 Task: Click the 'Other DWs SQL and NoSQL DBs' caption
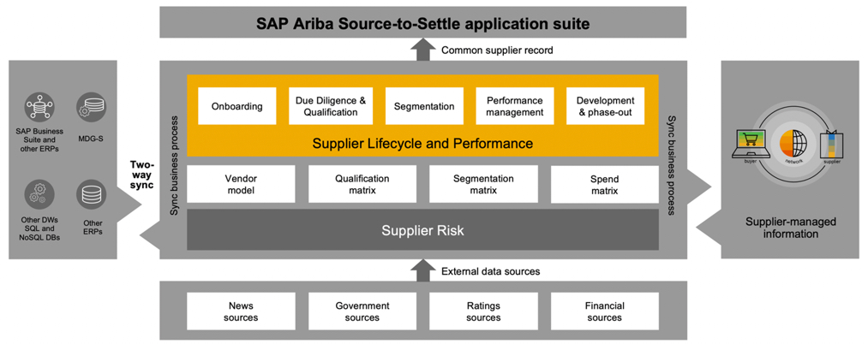[x=39, y=228]
